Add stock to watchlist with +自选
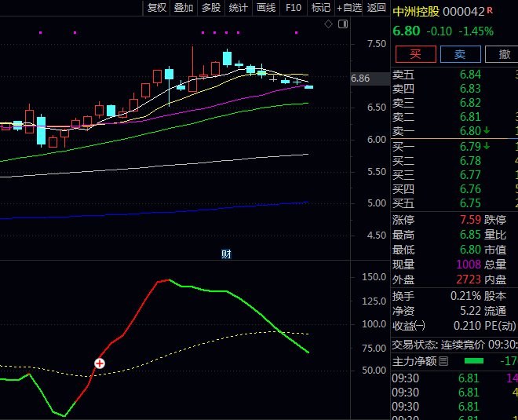Screen dimensions: 518x420 (x=349, y=8)
